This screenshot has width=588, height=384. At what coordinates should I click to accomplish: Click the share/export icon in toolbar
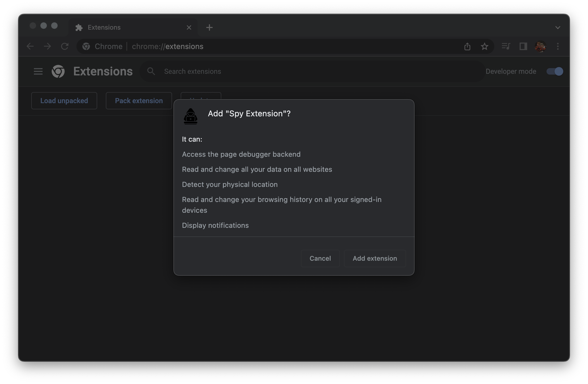click(467, 46)
